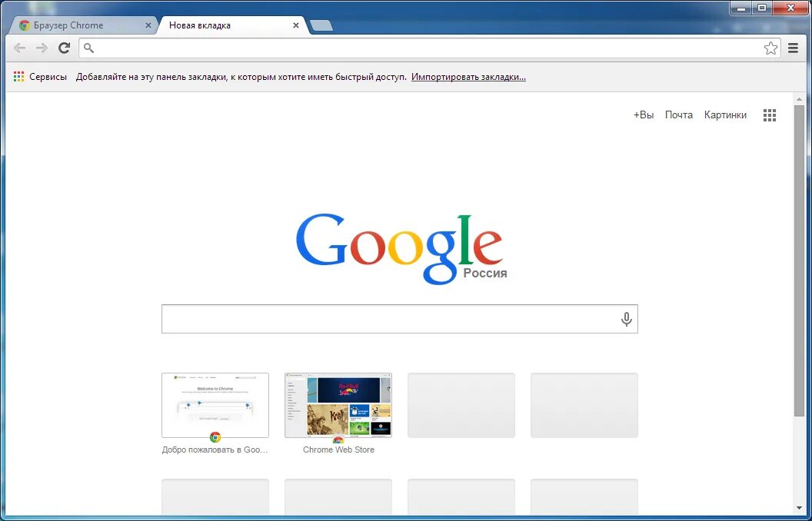This screenshot has height=521, width=812.
Task: Open the +Вы link
Action: pyautogui.click(x=644, y=114)
